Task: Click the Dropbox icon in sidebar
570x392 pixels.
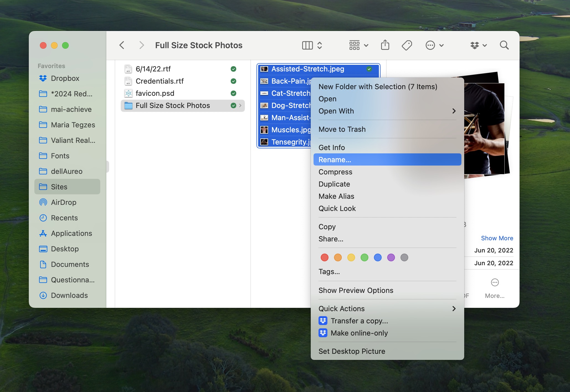Action: (x=43, y=78)
